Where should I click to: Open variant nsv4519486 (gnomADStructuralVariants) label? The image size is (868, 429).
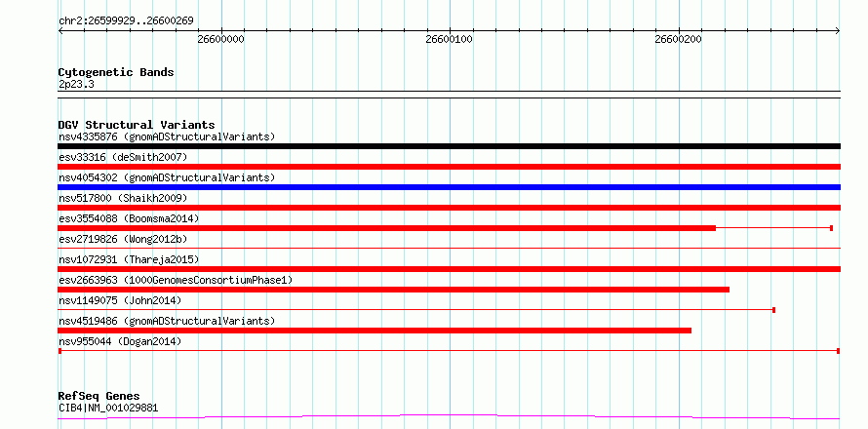click(167, 321)
